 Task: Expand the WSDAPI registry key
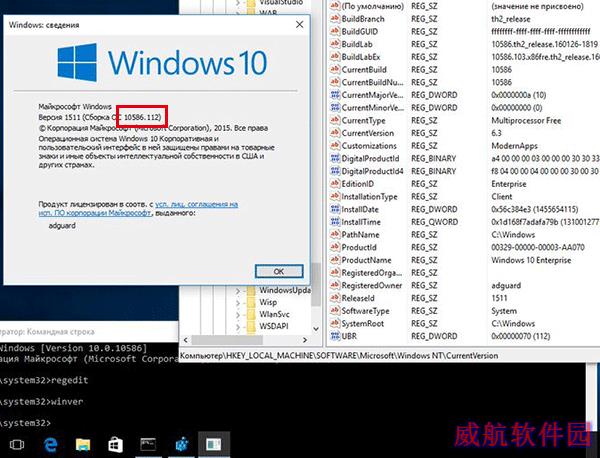click(x=238, y=326)
